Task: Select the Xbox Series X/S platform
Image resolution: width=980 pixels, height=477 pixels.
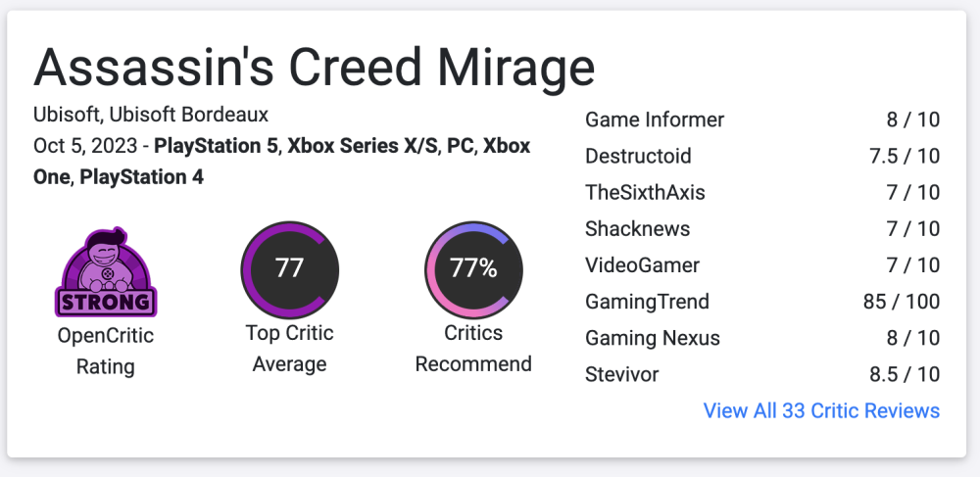Action: click(361, 147)
